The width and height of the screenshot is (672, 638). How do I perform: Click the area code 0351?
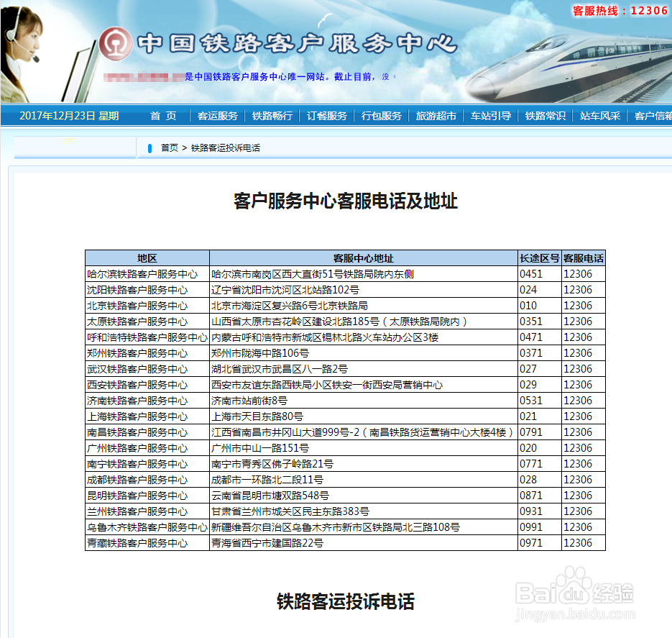pyautogui.click(x=531, y=322)
